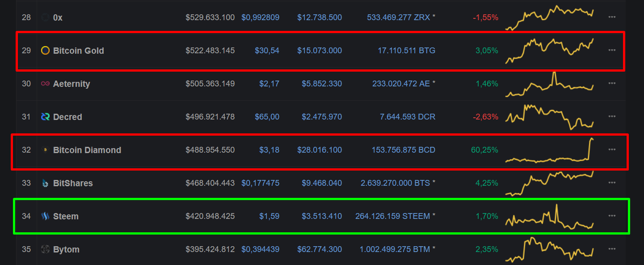This screenshot has height=265, width=644.
Task: Click the 153.756.875 BCD circulating supply
Action: pyautogui.click(x=404, y=150)
